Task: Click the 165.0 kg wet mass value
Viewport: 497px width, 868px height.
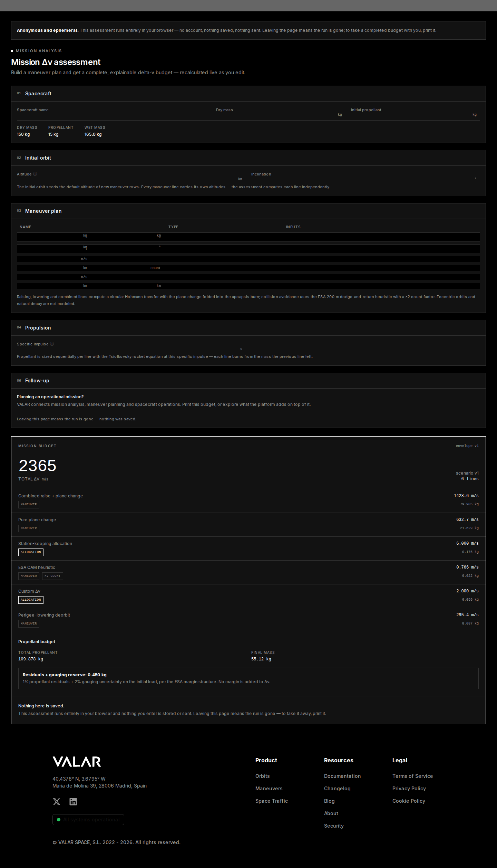Action: (93, 134)
